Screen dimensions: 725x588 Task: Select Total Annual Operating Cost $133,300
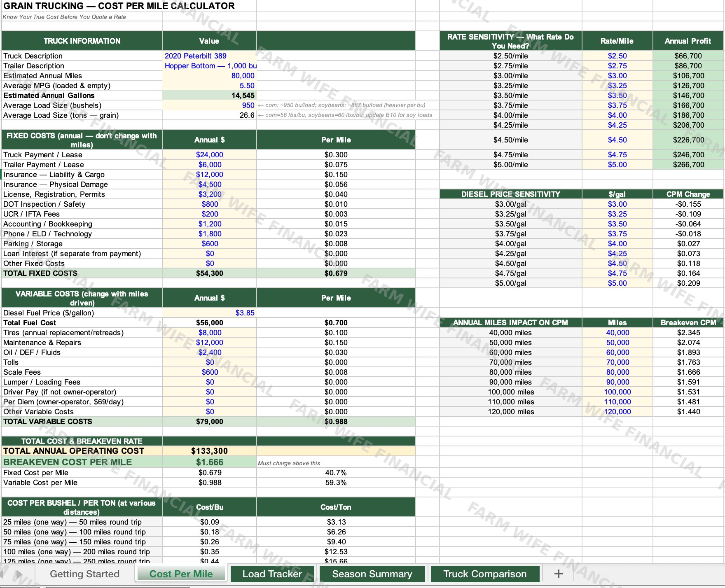210,451
